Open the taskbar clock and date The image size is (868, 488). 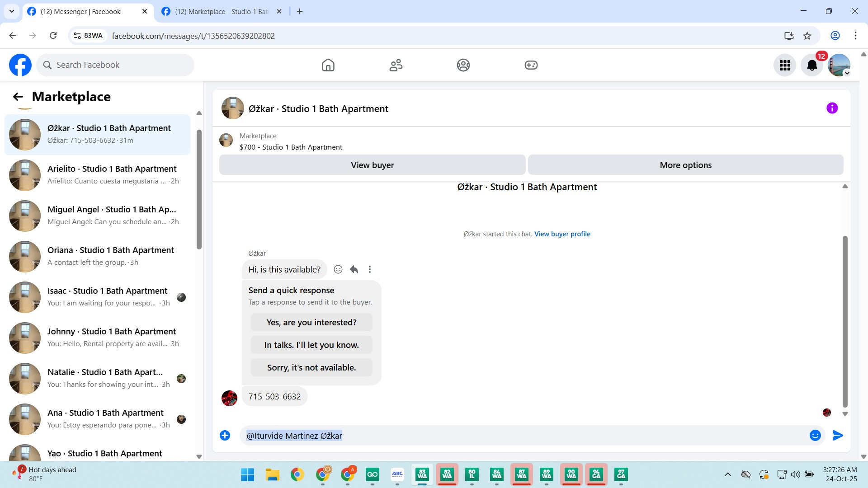click(x=840, y=474)
